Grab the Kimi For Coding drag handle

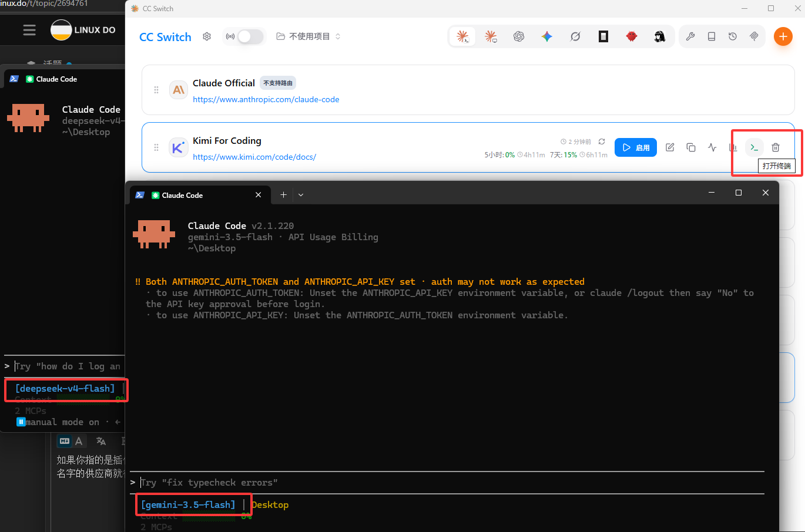pyautogui.click(x=156, y=147)
